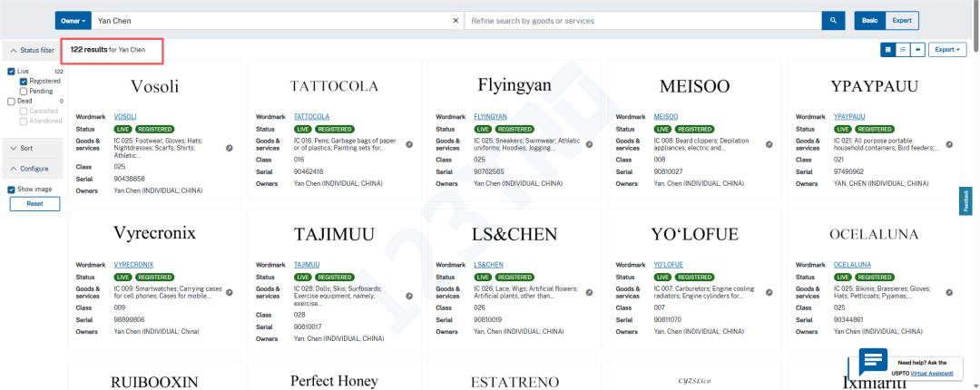Click serial number 90438856

click(x=130, y=178)
